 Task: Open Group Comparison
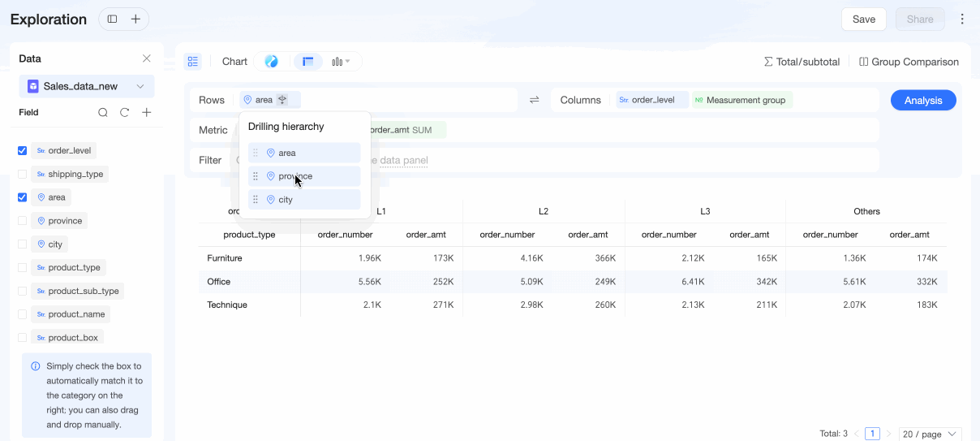pyautogui.click(x=909, y=62)
